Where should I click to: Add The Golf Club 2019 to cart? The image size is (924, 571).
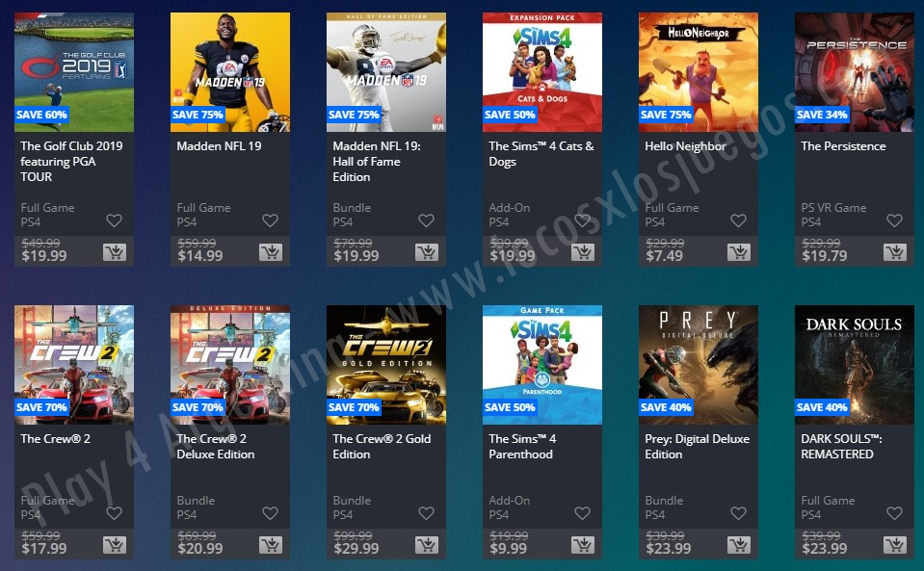pyautogui.click(x=115, y=252)
